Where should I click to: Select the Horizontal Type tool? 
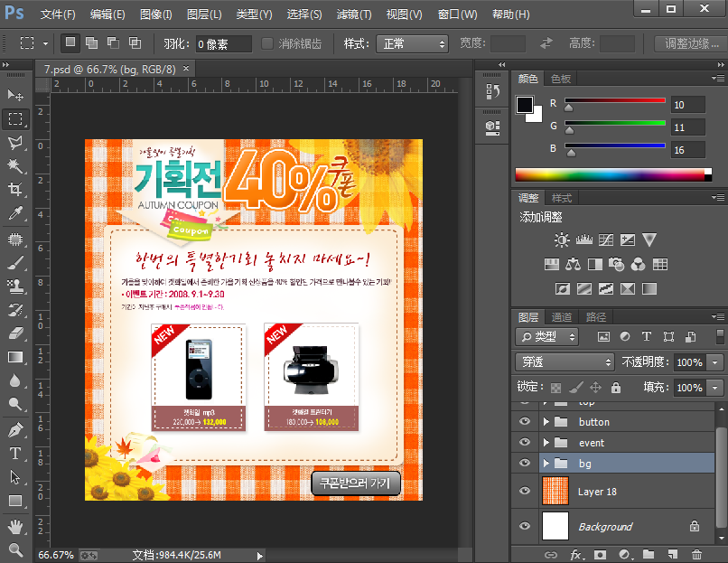(x=15, y=453)
